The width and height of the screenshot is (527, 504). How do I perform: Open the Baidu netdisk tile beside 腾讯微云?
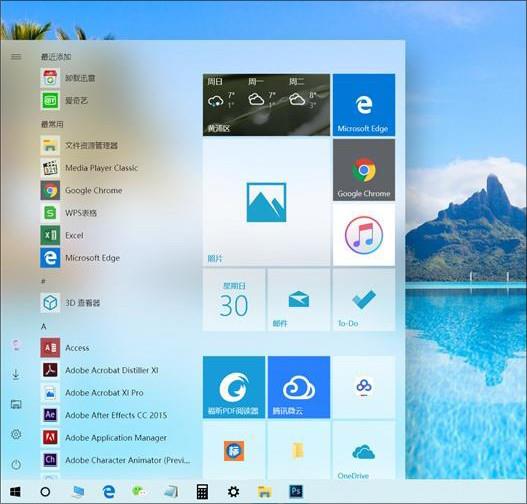coord(364,387)
